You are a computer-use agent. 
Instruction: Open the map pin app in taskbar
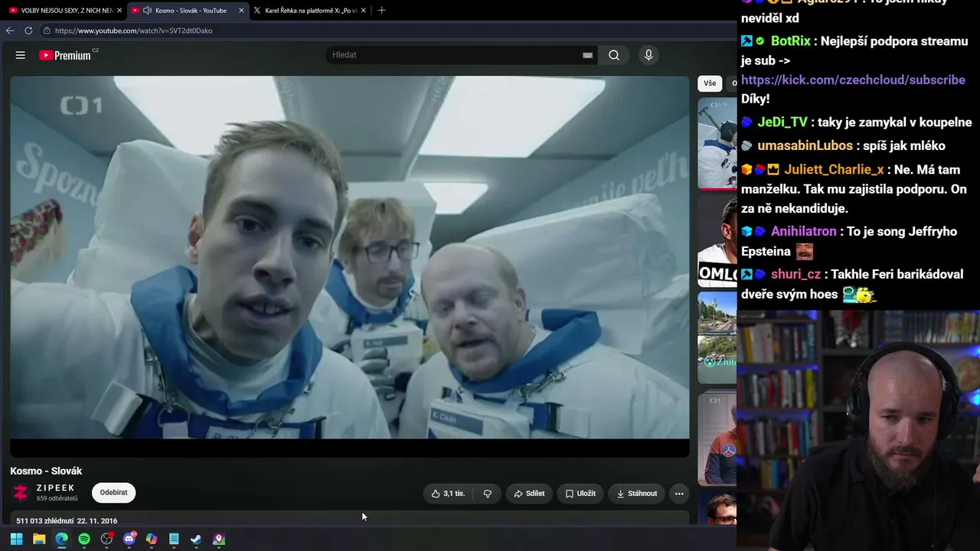click(x=219, y=539)
